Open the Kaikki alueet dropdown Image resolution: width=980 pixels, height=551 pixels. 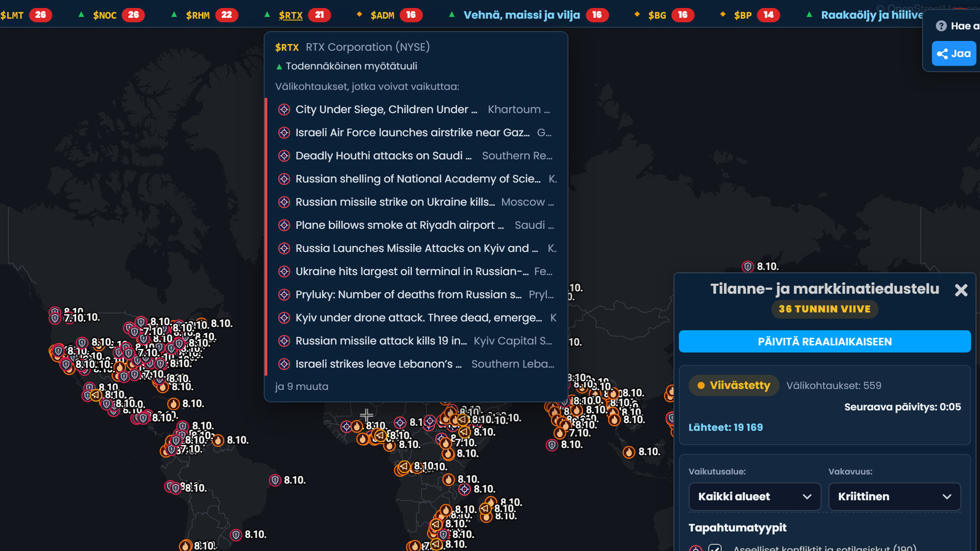755,497
